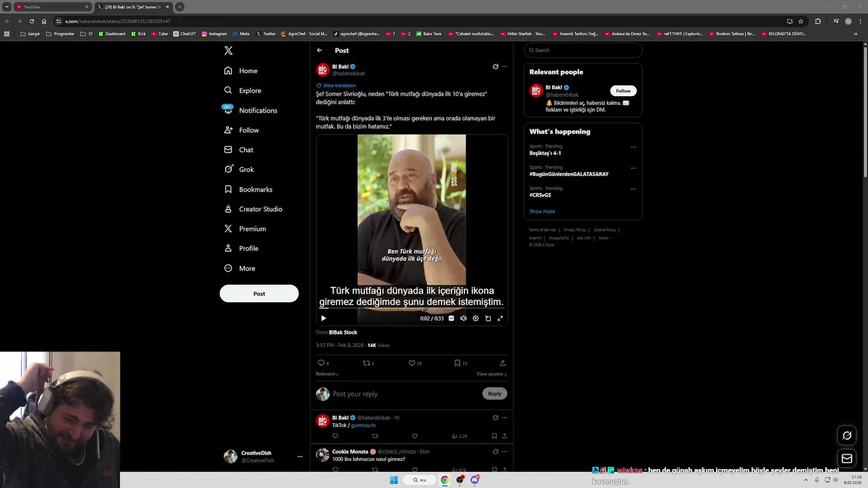Click the Post your reply field
The height and width of the screenshot is (488, 868).
(406, 394)
